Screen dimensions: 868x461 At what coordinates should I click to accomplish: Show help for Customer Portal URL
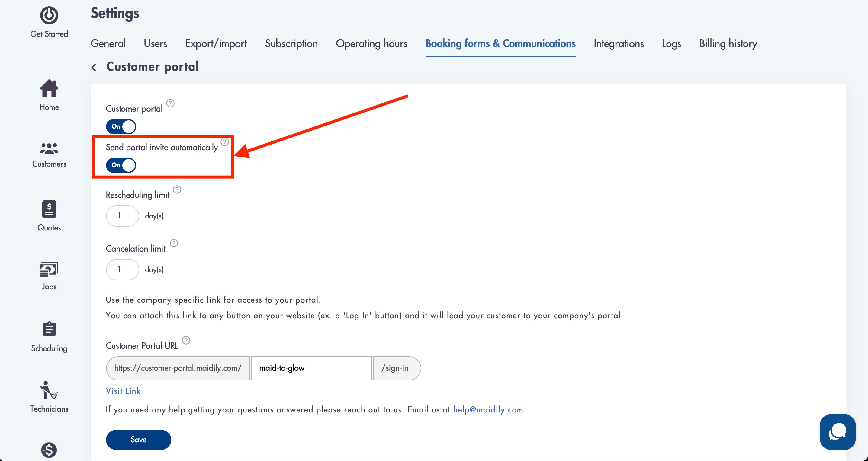pos(186,340)
